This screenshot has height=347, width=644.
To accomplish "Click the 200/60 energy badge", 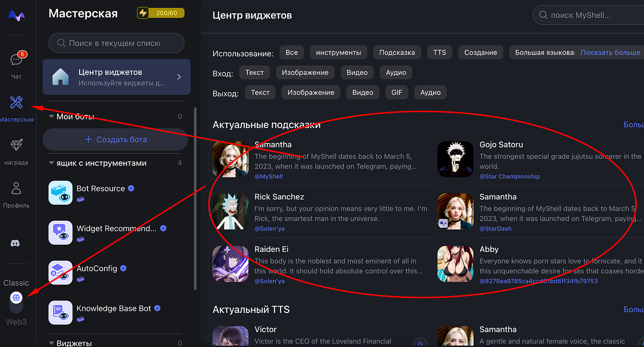I will coord(161,13).
